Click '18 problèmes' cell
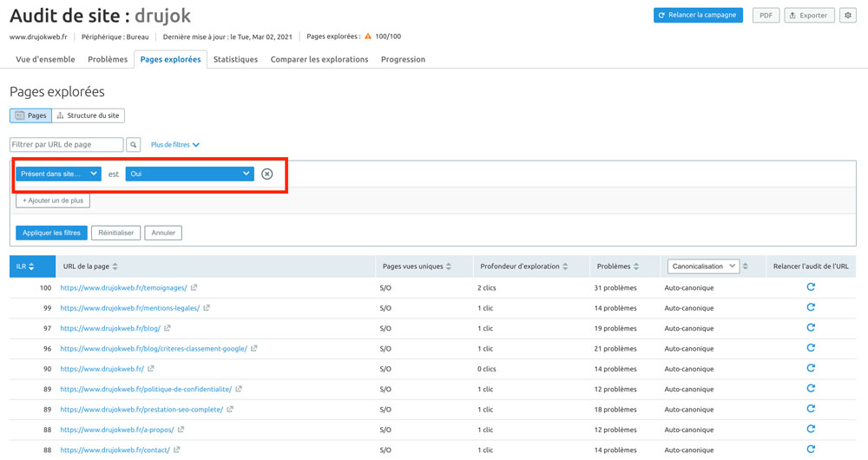868x460 pixels. click(x=615, y=410)
